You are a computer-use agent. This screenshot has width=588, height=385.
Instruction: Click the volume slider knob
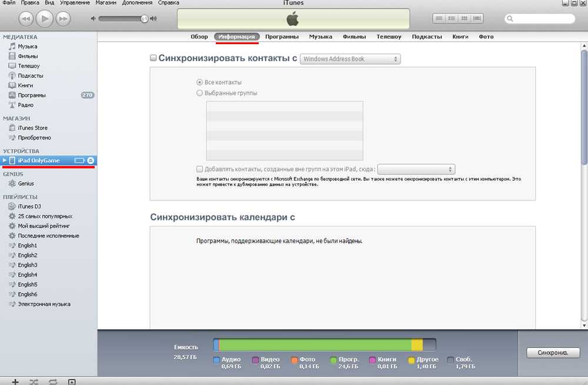pyautogui.click(x=145, y=19)
